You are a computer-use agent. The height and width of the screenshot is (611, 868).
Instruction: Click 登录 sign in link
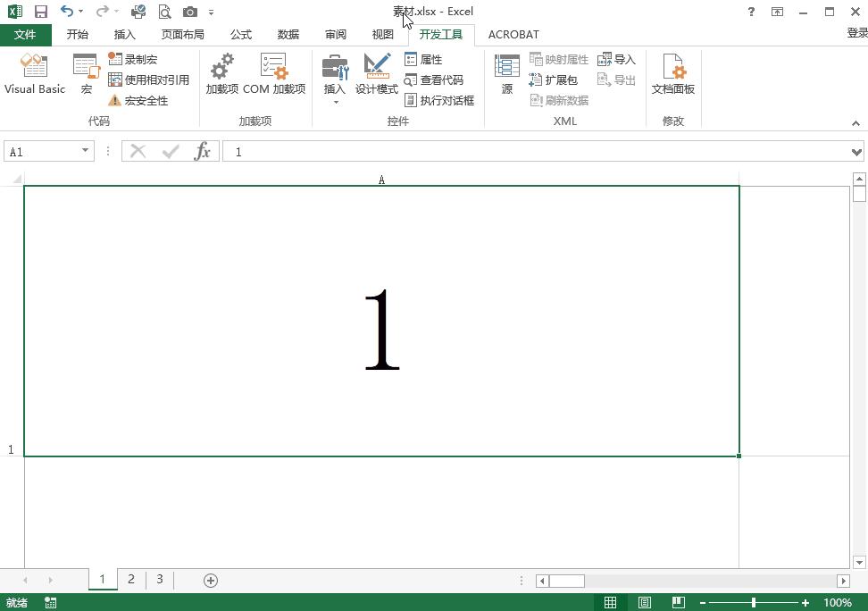(857, 33)
